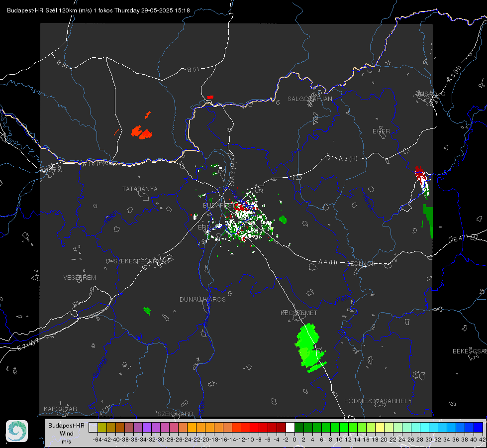
Task: Click the KAPOSVÁR city label
Action: tap(60, 409)
